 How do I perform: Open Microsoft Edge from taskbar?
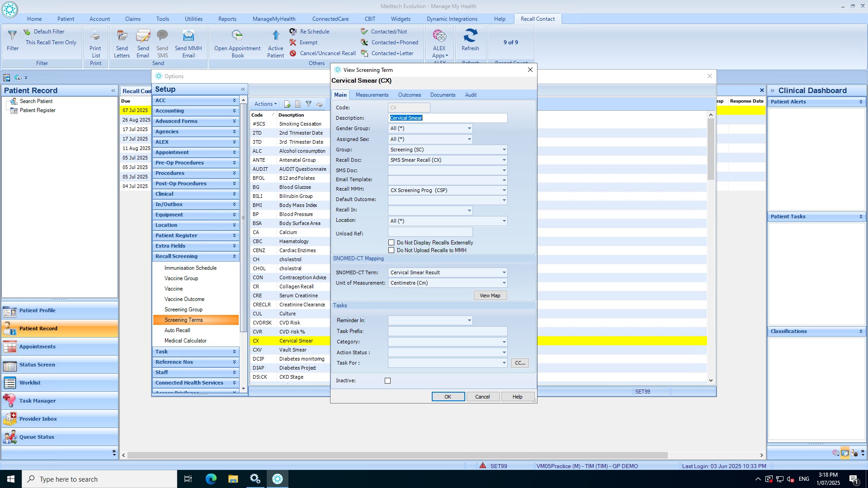click(x=211, y=479)
